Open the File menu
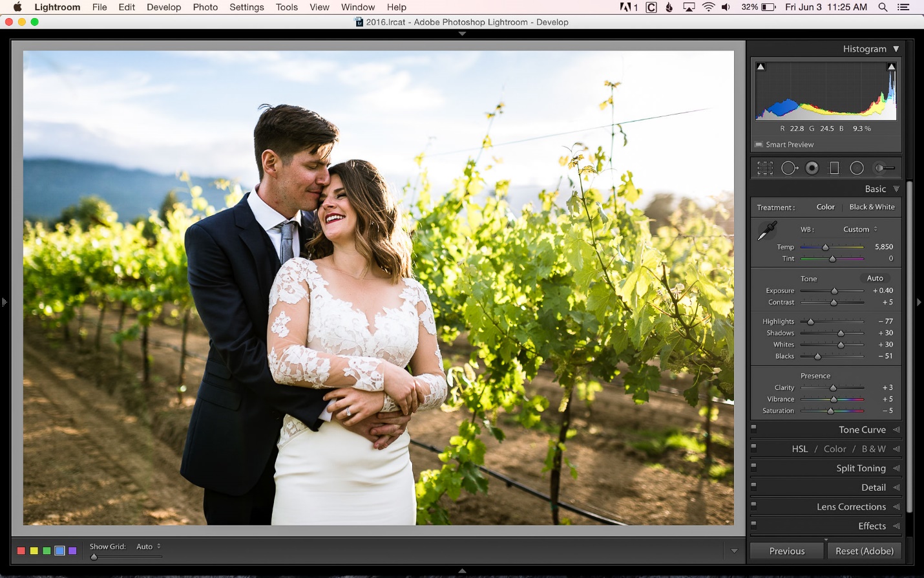The width and height of the screenshot is (924, 578). (100, 7)
